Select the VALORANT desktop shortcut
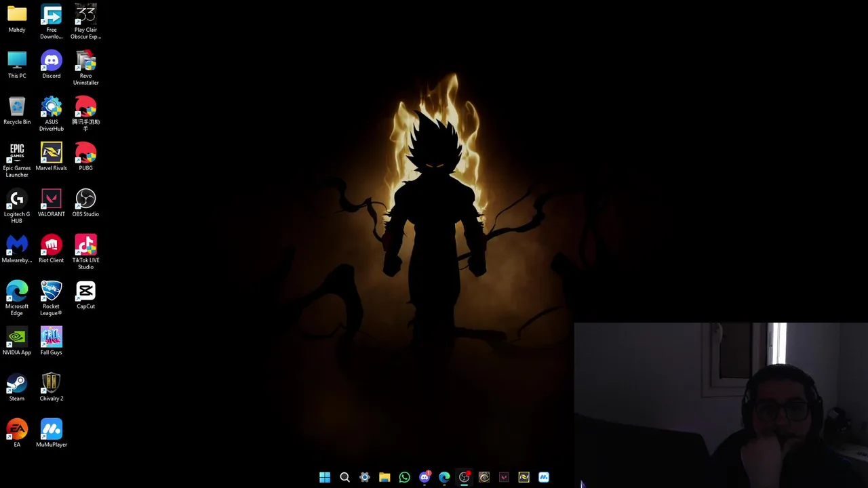Viewport: 868px width, 488px height. coord(52,203)
